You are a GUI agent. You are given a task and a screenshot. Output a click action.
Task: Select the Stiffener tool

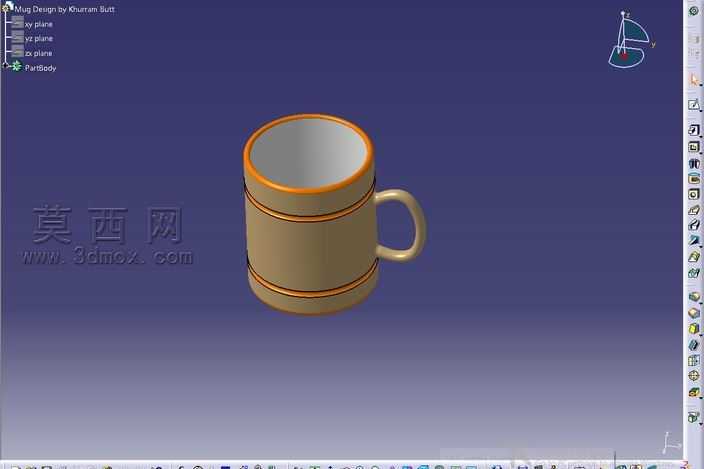[694, 241]
